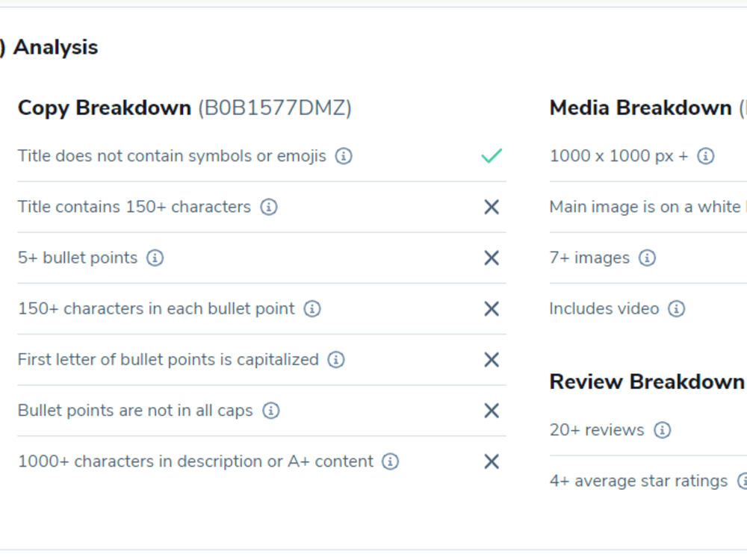Screen dimensions: 747x560
Task: Show info for 150+ characters in each bullet point
Action: click(312, 308)
